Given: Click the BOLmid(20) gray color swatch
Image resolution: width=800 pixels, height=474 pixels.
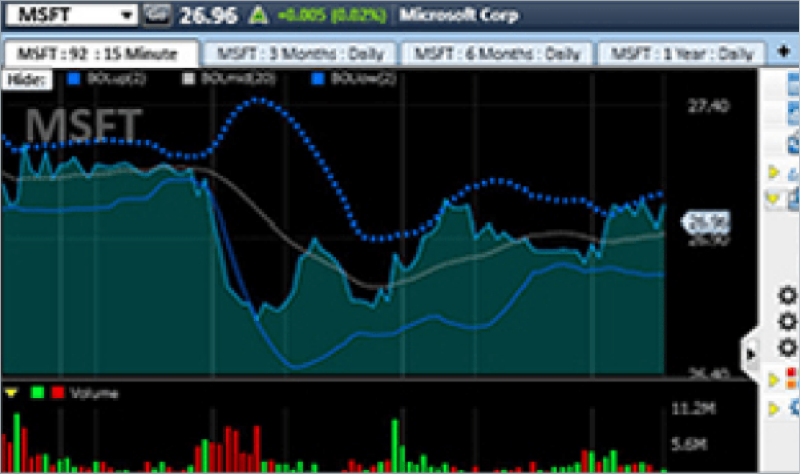Looking at the screenshot, I should pos(188,79).
